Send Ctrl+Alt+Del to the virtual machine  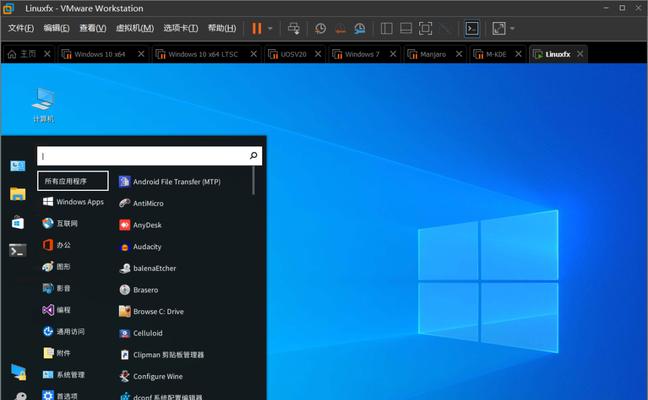pyautogui.click(x=294, y=29)
